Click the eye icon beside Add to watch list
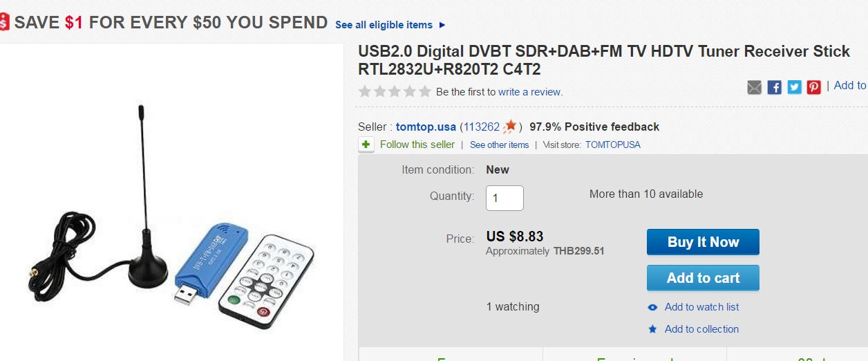 pos(652,307)
